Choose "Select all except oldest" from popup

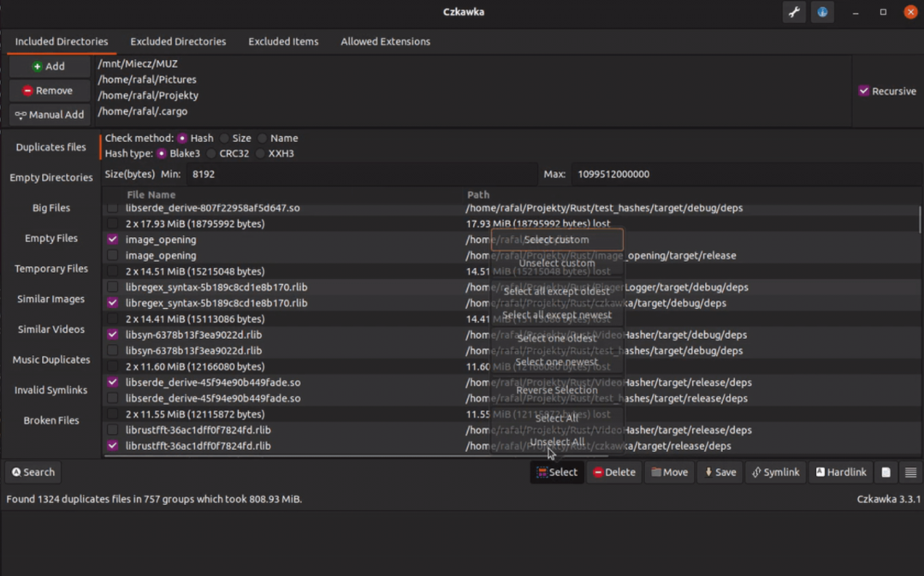557,292
